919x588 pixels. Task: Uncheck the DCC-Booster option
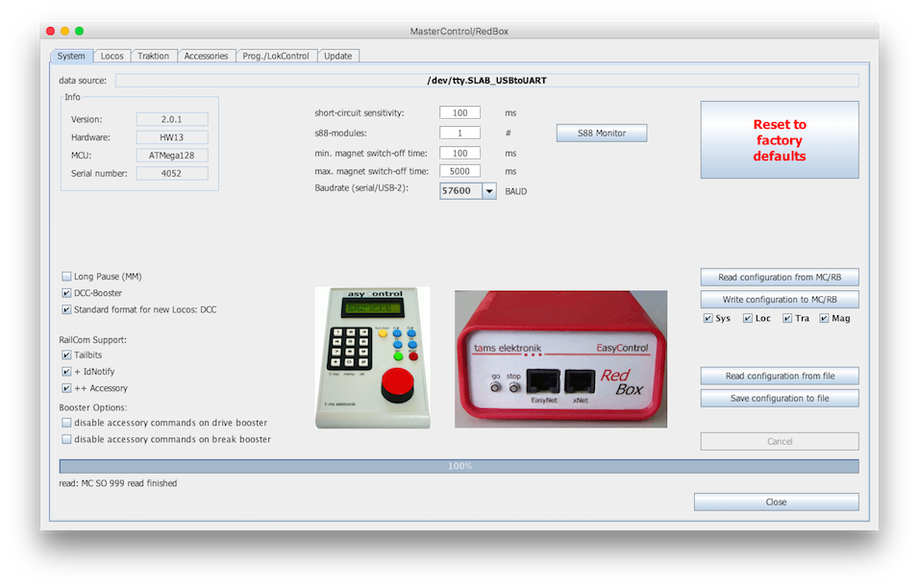(x=66, y=293)
